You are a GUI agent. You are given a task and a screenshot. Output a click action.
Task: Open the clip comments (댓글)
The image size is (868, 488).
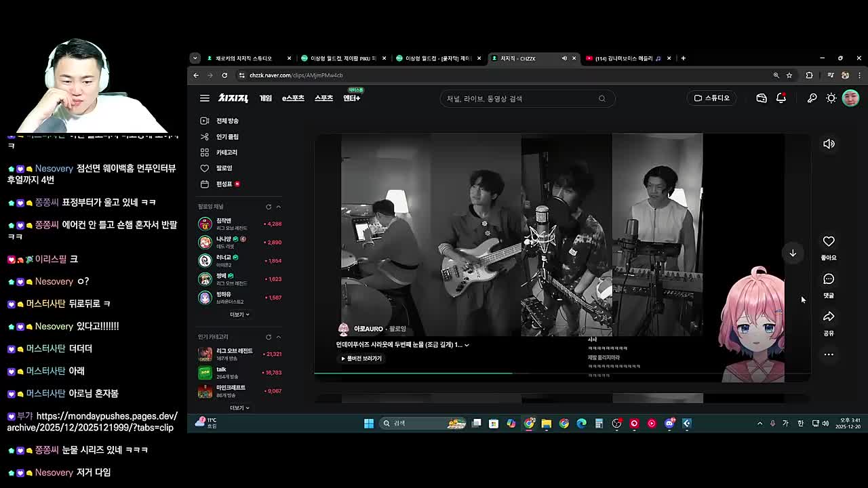click(x=829, y=279)
